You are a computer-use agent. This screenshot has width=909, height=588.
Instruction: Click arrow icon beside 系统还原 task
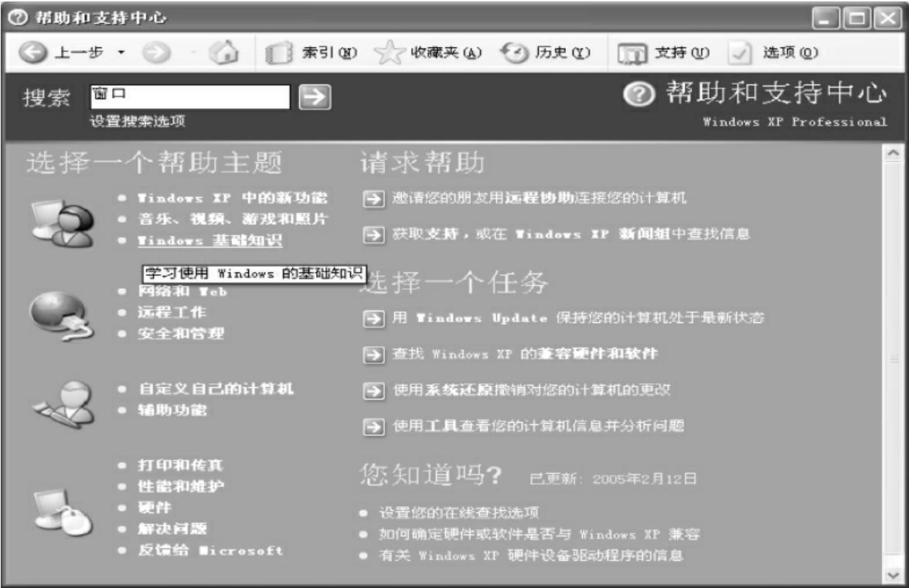pyautogui.click(x=374, y=391)
